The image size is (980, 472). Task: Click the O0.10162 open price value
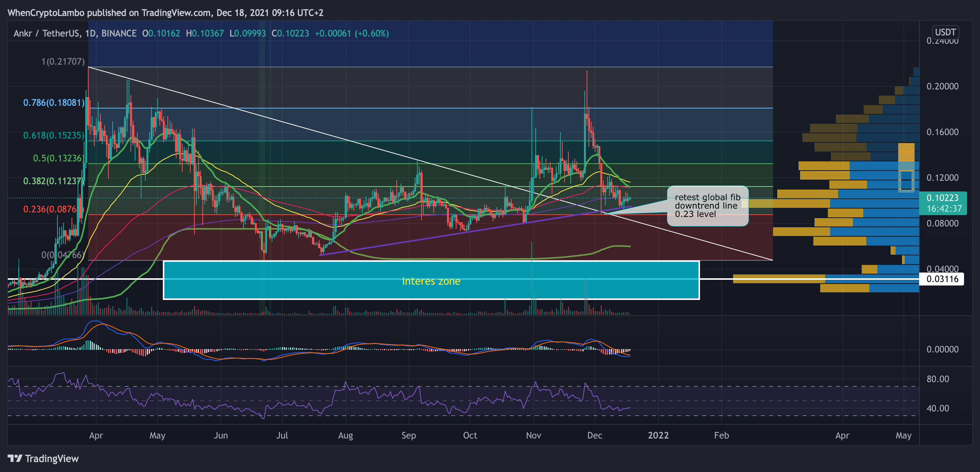tap(161, 33)
